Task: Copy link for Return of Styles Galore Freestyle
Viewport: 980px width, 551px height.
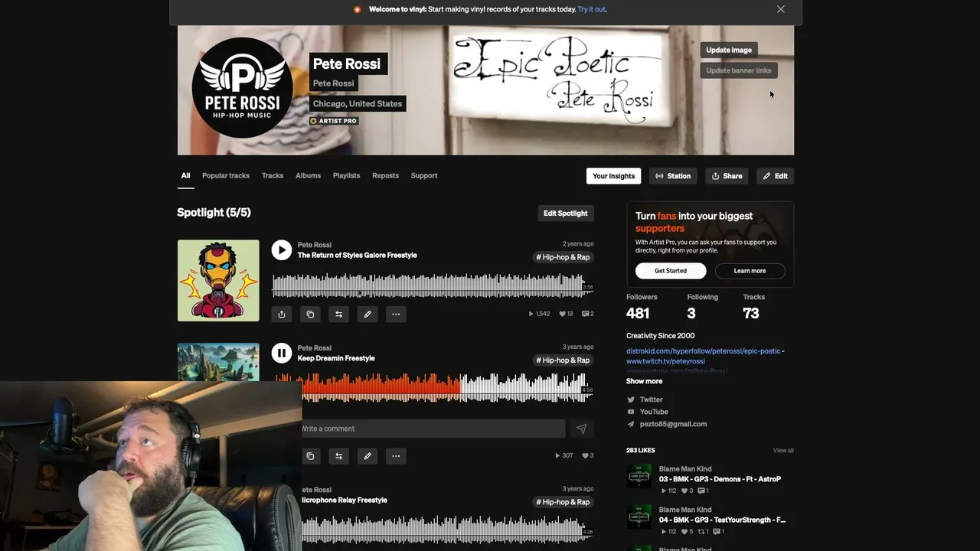Action: [x=310, y=314]
